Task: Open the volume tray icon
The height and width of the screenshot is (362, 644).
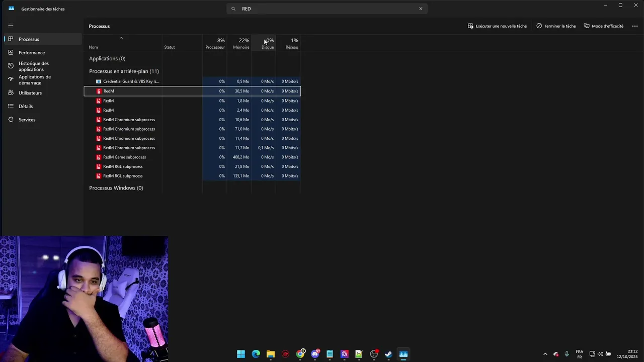Action: 600,354
